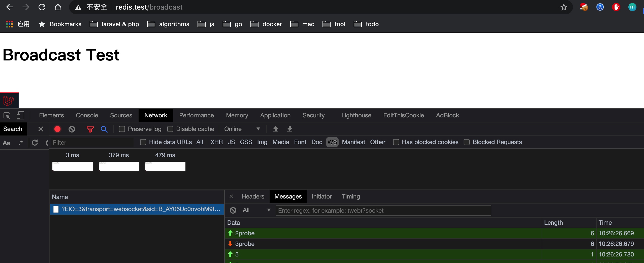Check Blocked Requests

[467, 142]
